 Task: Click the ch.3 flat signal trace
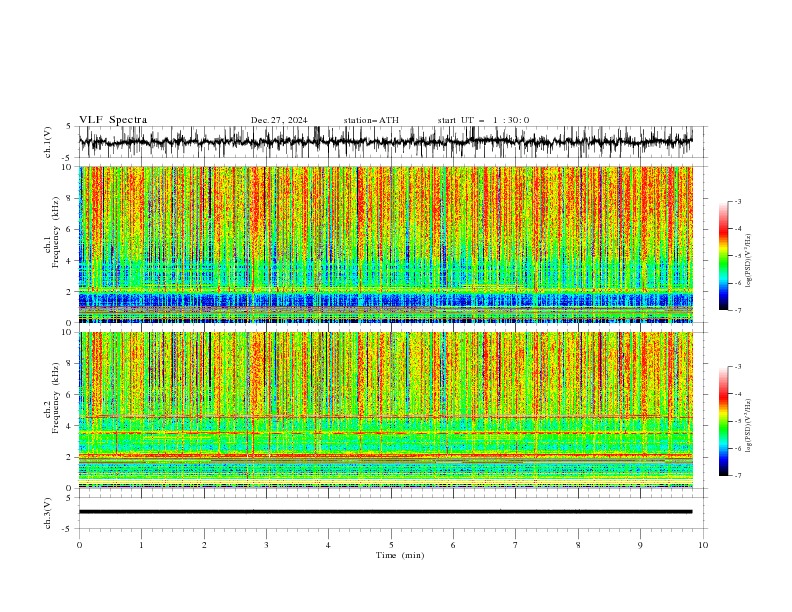tap(385, 512)
